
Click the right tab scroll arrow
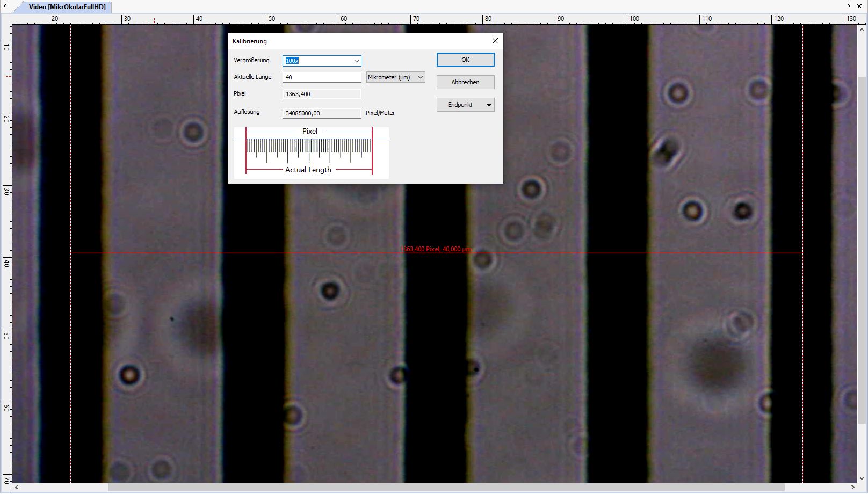(x=849, y=6)
